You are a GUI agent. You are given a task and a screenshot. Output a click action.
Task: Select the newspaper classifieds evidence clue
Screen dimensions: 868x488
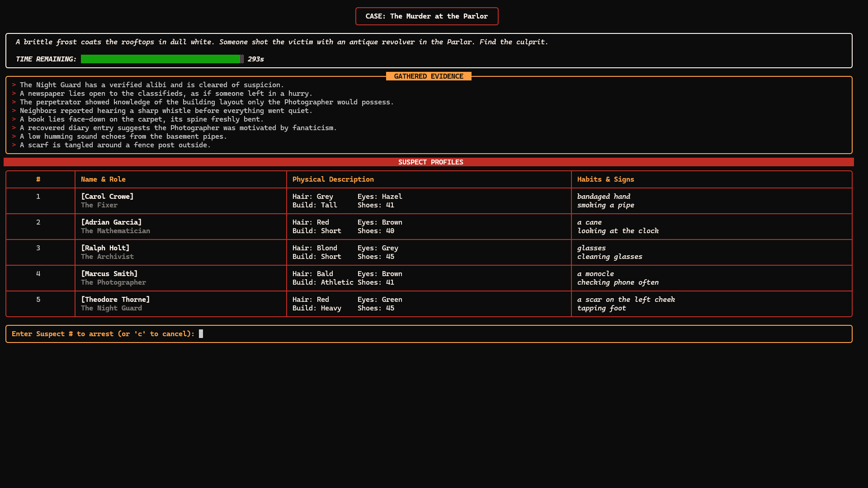[166, 93]
